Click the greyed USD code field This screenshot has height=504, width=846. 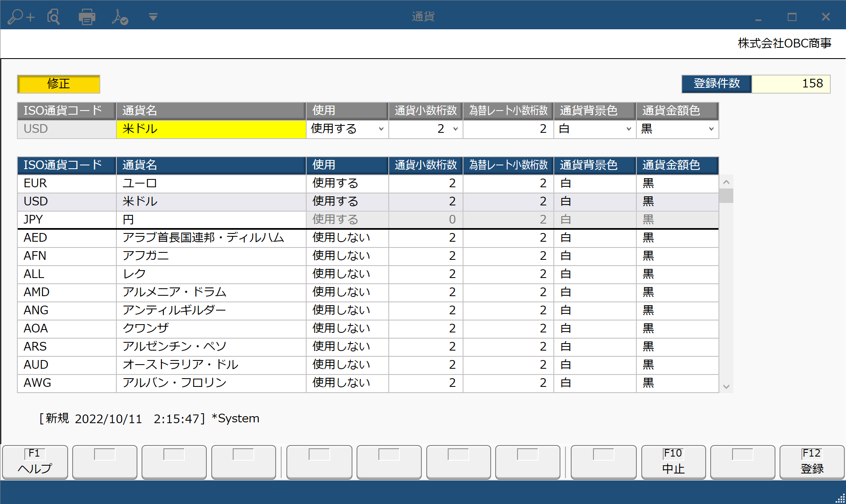[67, 129]
